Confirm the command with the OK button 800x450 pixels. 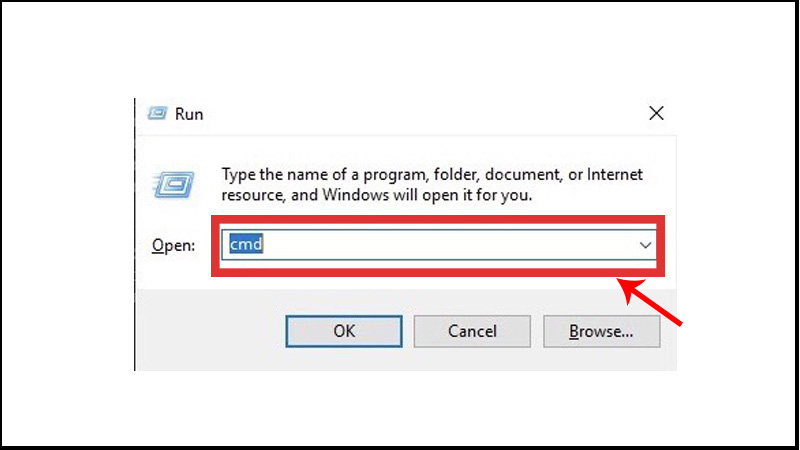point(344,331)
